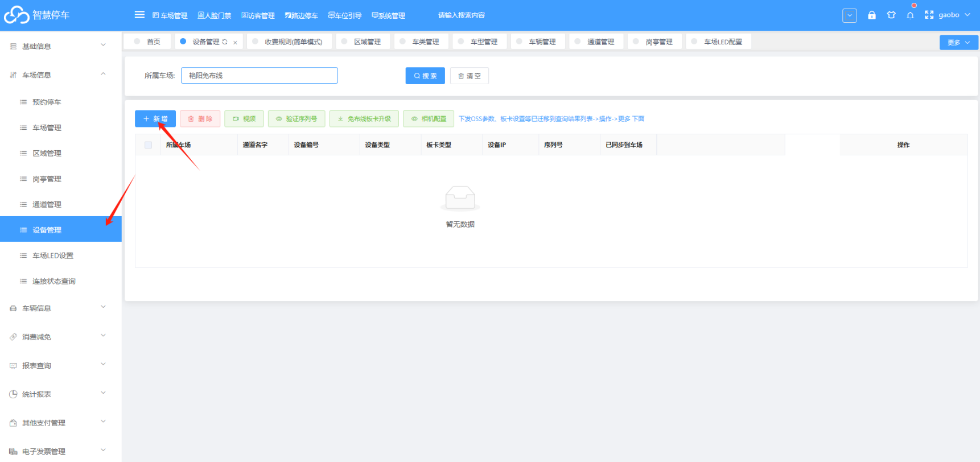Expand the 基础信息 sidebar section
The height and width of the screenshot is (462, 980).
click(x=61, y=46)
